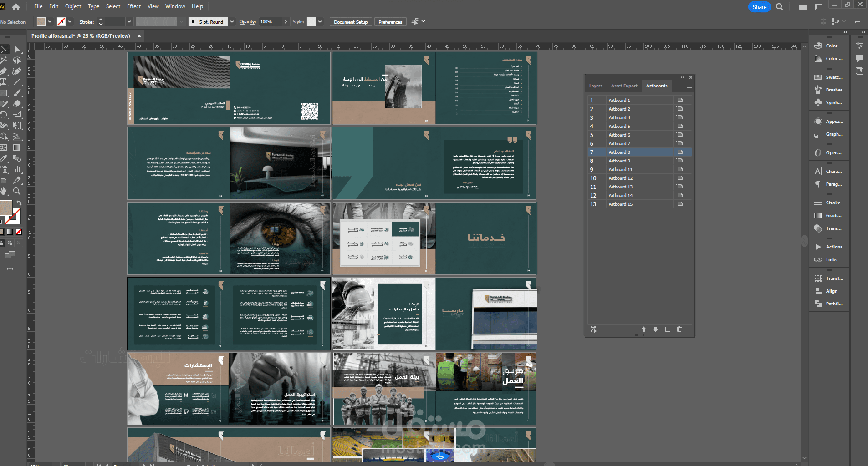The height and width of the screenshot is (466, 868).
Task: Delete artboard using trash icon
Action: coord(679,329)
